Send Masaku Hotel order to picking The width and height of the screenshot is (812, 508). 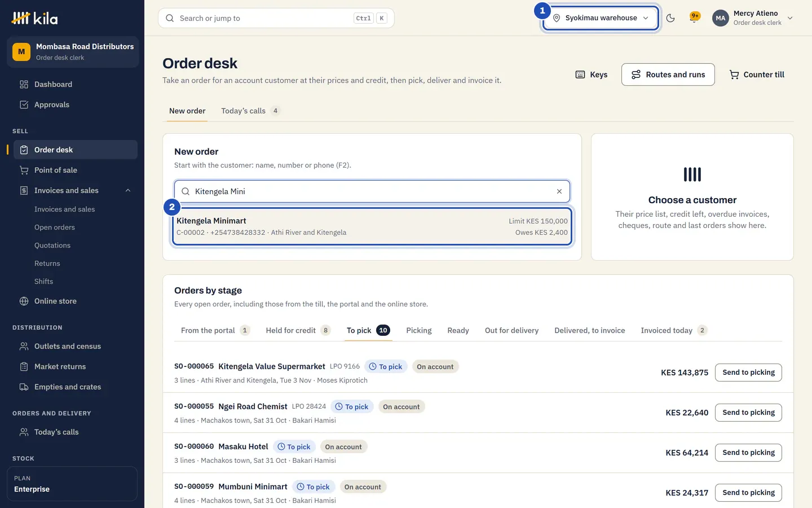[748, 453]
